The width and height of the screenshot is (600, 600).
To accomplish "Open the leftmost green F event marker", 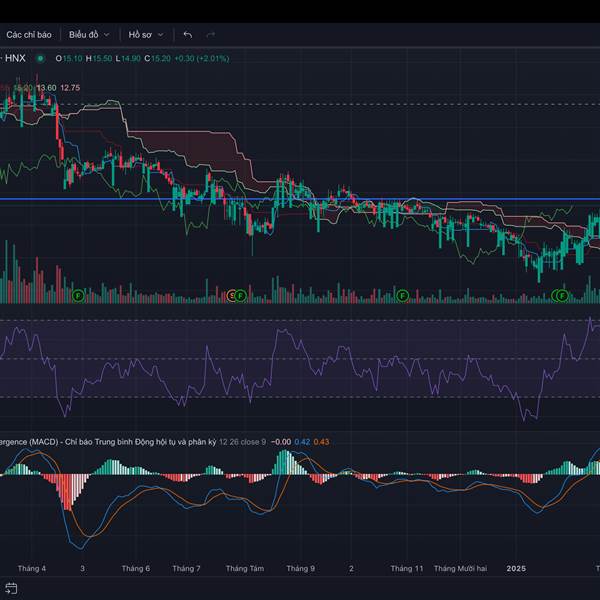I will click(x=77, y=295).
